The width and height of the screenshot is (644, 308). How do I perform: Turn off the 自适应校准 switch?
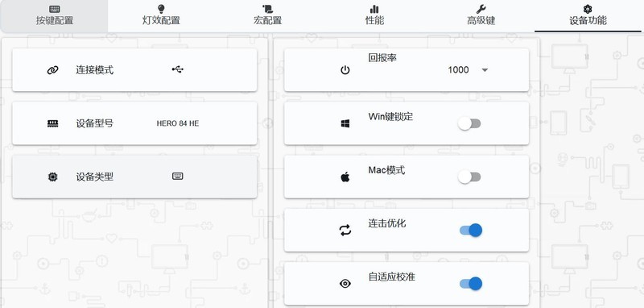coord(471,283)
